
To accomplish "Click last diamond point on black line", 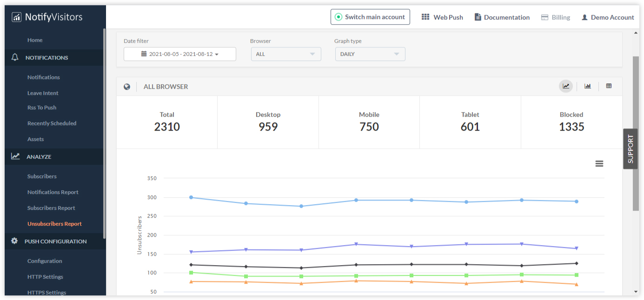I will 577,263.
